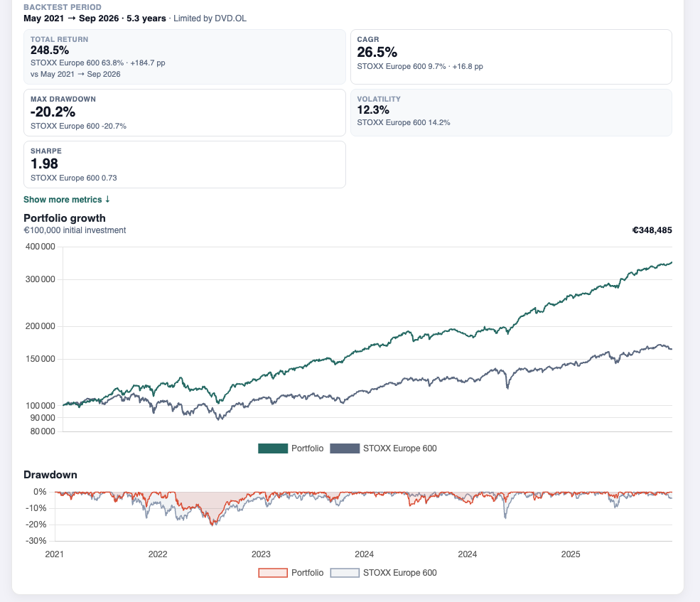Click the 'Portfolio growth' heading
Image resolution: width=700 pixels, height=602 pixels.
pos(65,218)
